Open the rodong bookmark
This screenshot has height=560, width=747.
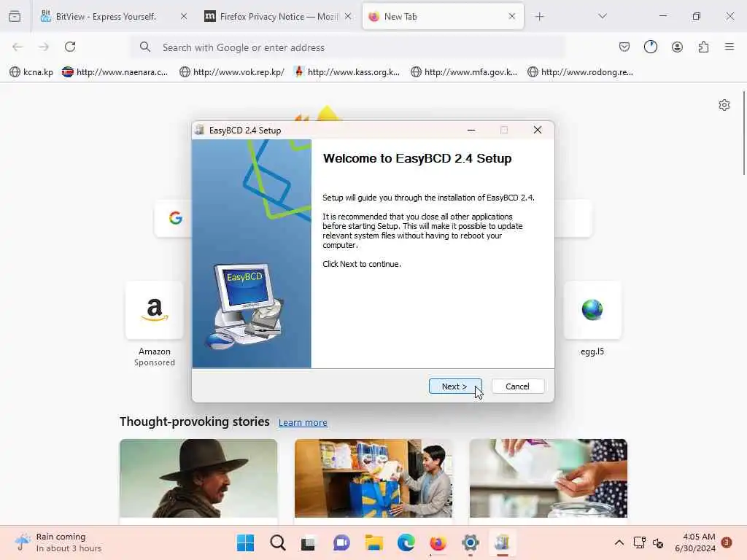point(580,72)
